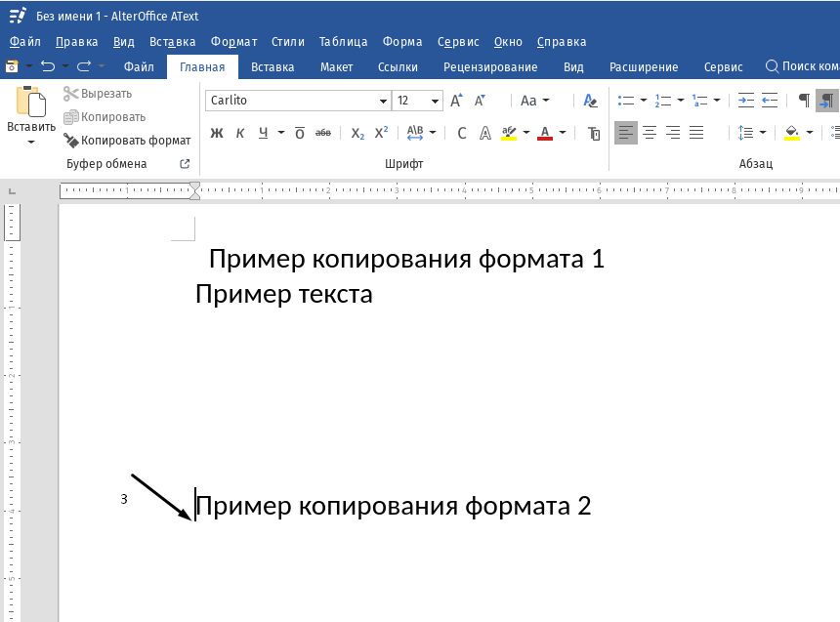Image resolution: width=840 pixels, height=622 pixels.
Task: Justify paragraph alignment
Action: pyautogui.click(x=696, y=133)
